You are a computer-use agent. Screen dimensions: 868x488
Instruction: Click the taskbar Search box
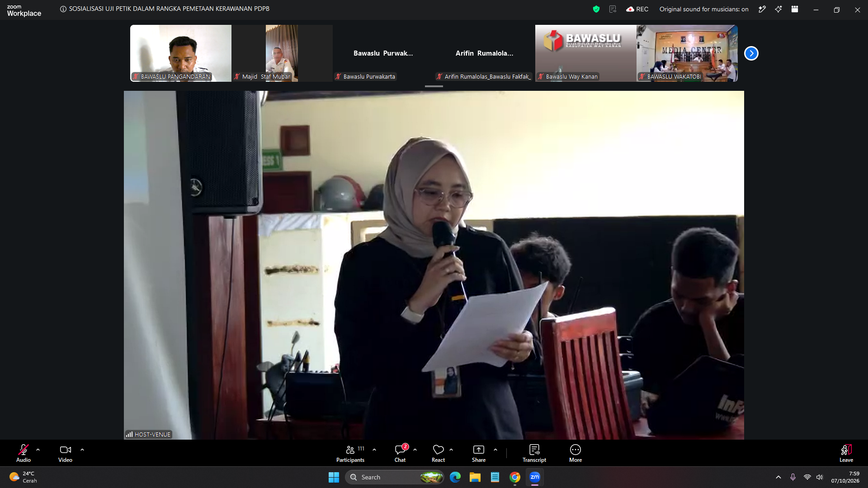(395, 477)
